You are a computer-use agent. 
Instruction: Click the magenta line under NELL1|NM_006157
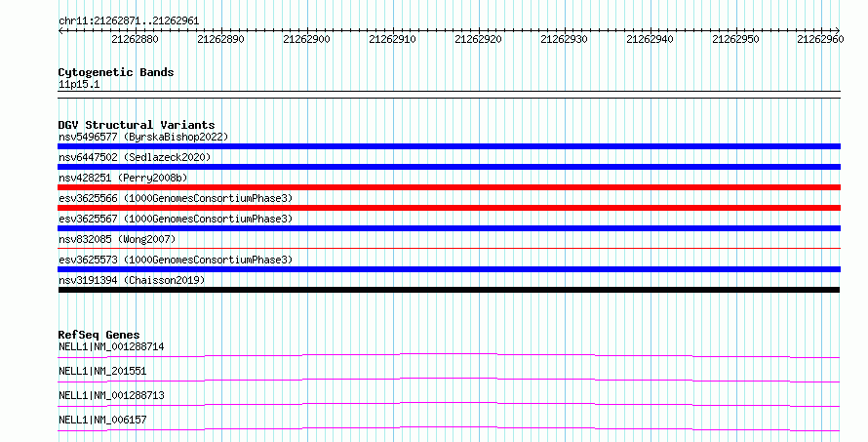449,428
